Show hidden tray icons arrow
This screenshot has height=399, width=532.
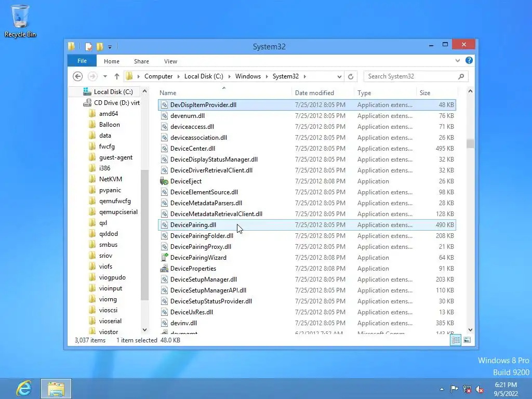pos(442,389)
